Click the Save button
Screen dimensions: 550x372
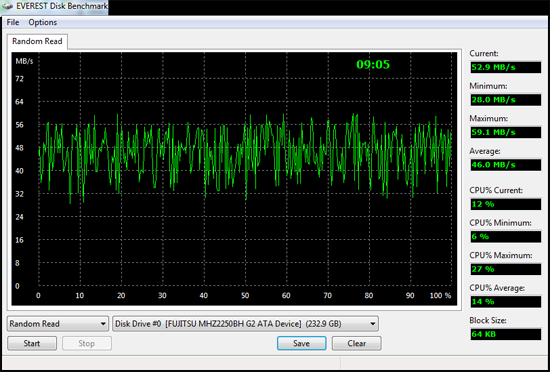tap(302, 343)
